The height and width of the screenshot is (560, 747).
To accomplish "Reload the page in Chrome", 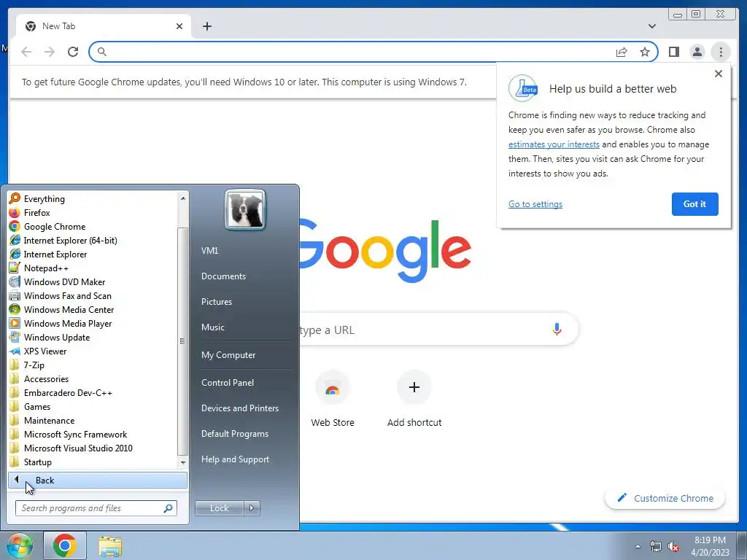I will point(73,52).
